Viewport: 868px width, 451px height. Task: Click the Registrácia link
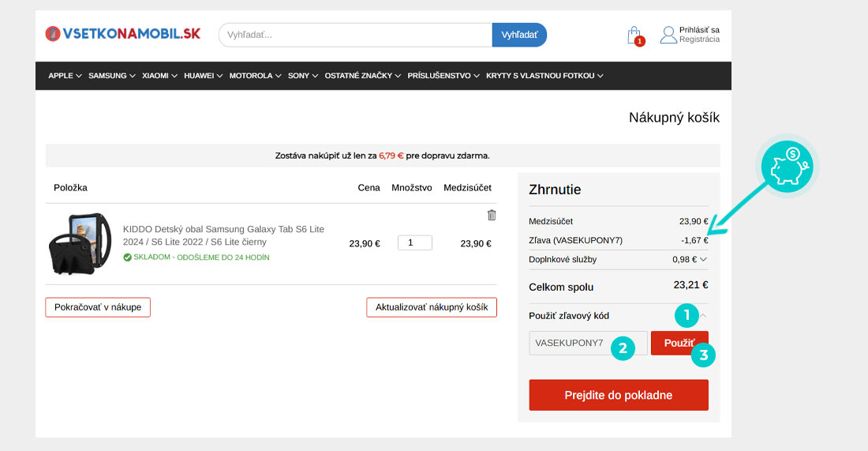[700, 39]
